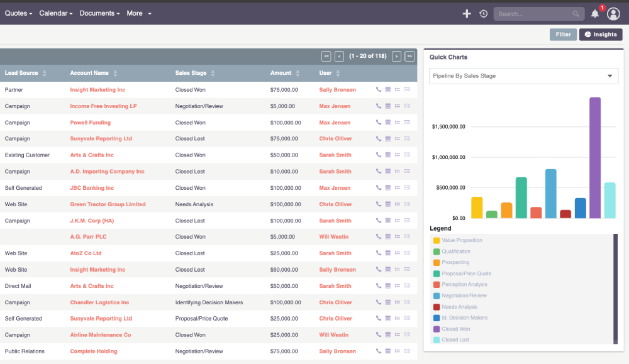Viewport: 629px width, 364px height.
Task: Open the Quotes menu
Action: tap(18, 13)
